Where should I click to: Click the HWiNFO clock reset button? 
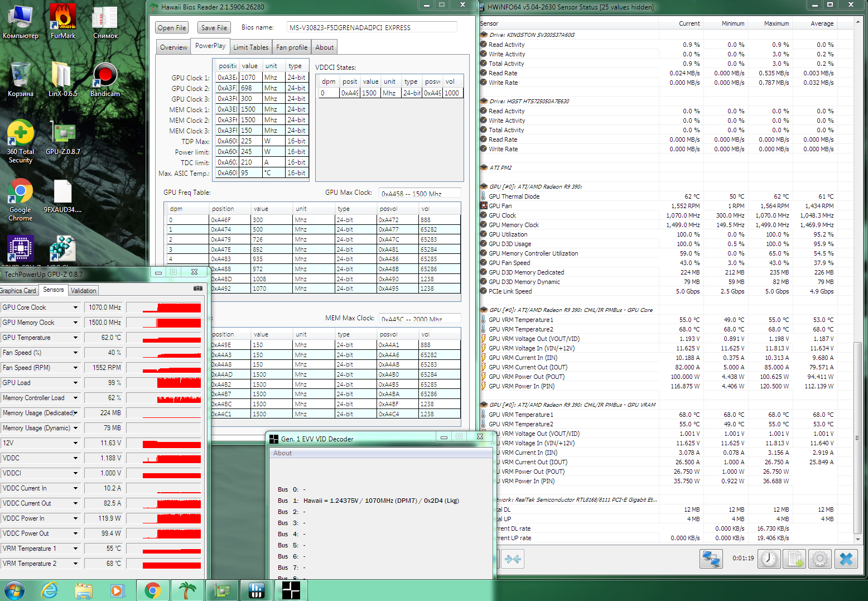coord(769,559)
